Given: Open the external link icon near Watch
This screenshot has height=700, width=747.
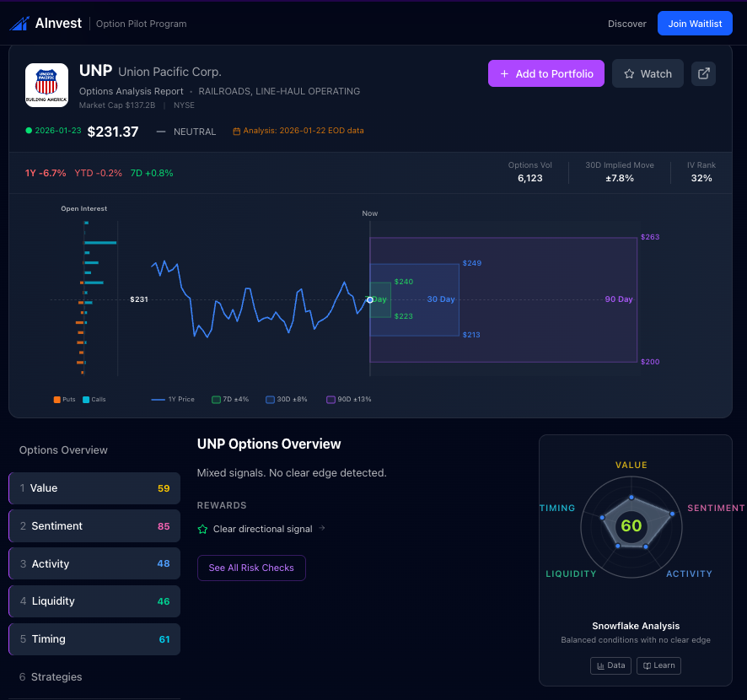Looking at the screenshot, I should 703,73.
